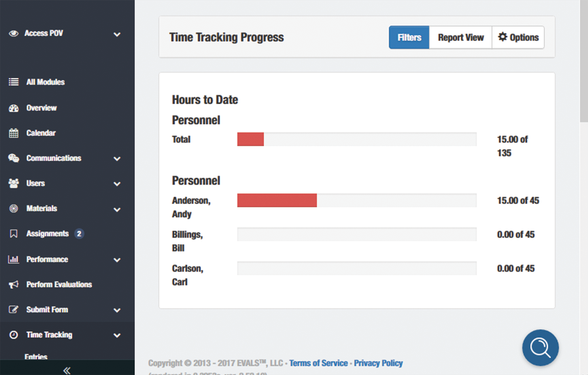Click the Perform Evaluations megaphone icon
Screen dimensions: 588x375
click(14, 284)
